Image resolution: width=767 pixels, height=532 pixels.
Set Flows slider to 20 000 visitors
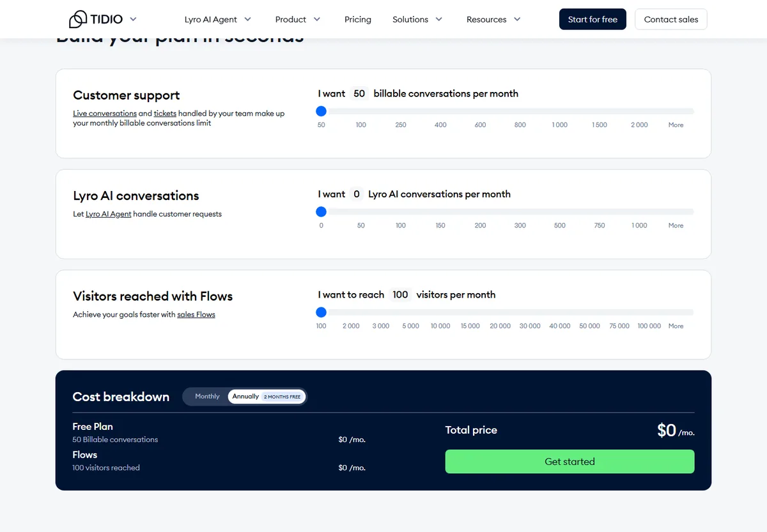click(x=500, y=326)
